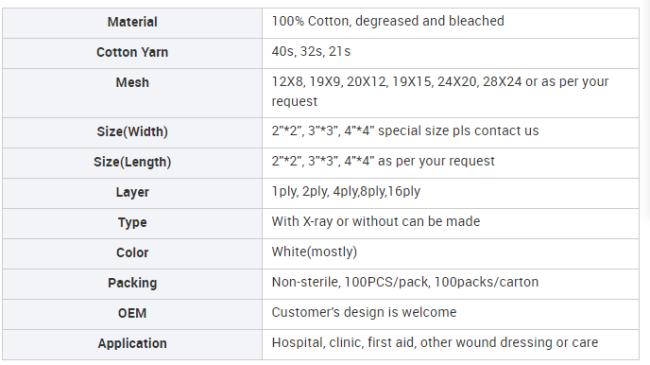This screenshot has width=650, height=365.
Task: Click the Application row label
Action: click(132, 343)
